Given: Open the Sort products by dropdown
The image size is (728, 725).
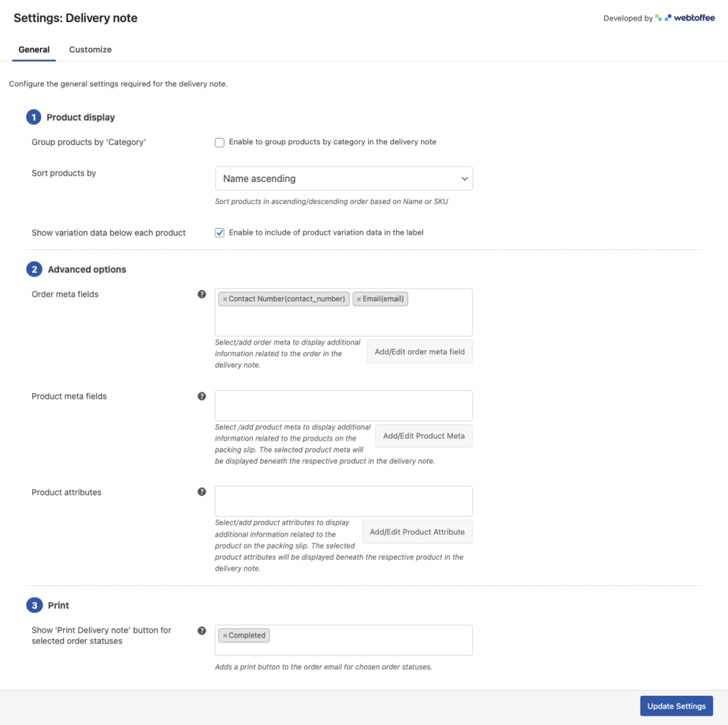Looking at the screenshot, I should click(343, 178).
